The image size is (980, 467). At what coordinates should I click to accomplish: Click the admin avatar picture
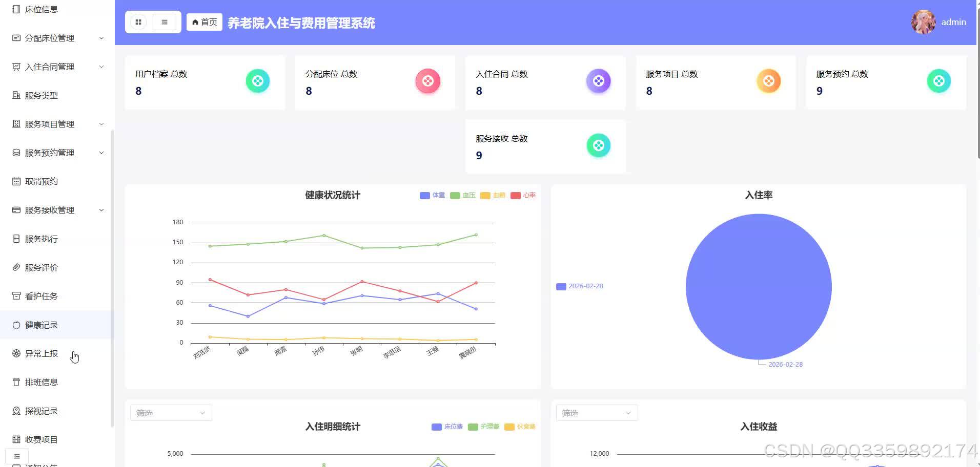(924, 22)
